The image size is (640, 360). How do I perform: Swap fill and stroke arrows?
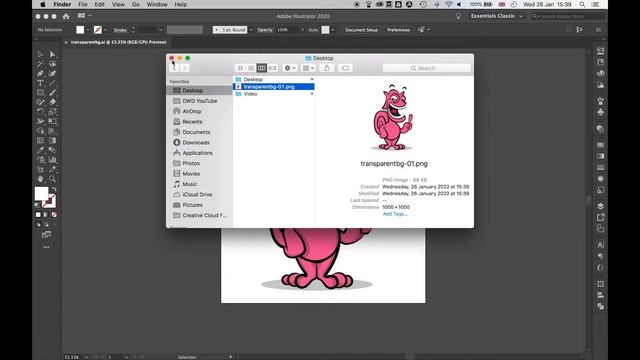pos(54,189)
